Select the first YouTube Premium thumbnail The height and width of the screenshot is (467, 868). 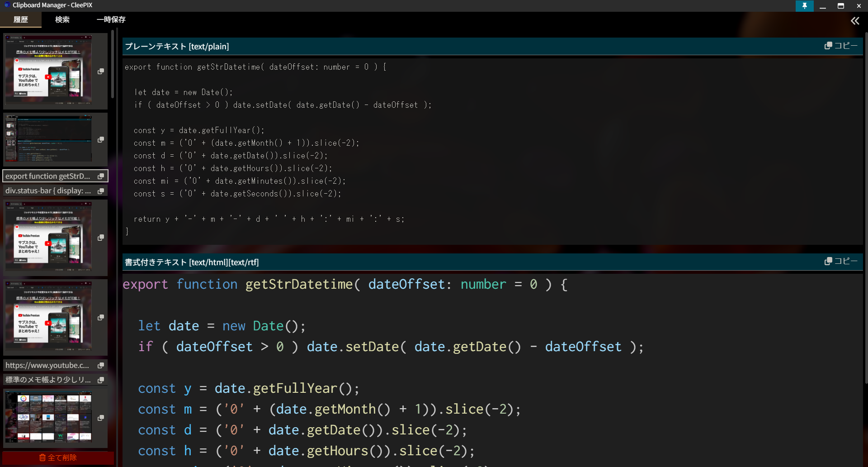pos(48,70)
